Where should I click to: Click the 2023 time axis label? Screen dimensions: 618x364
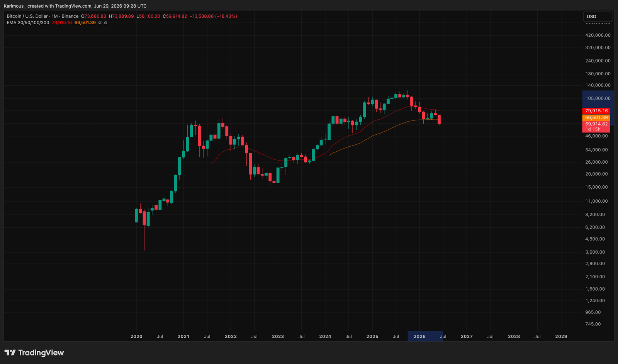(x=278, y=337)
